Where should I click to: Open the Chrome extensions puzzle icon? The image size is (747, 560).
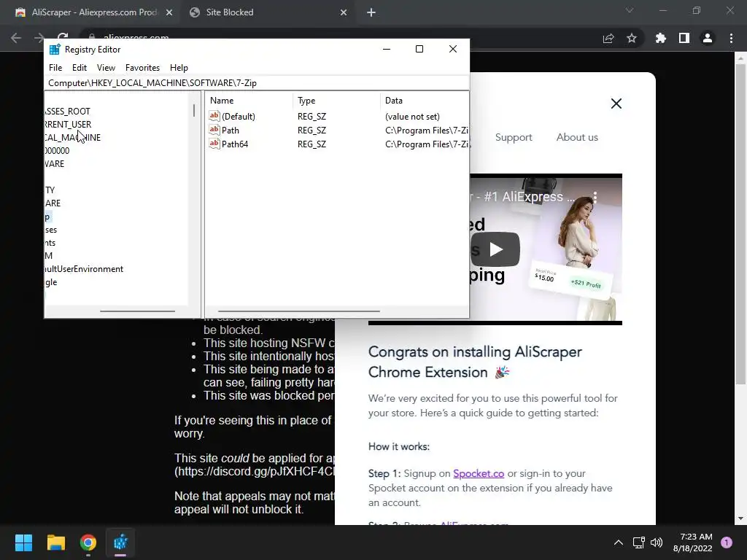coord(661,38)
